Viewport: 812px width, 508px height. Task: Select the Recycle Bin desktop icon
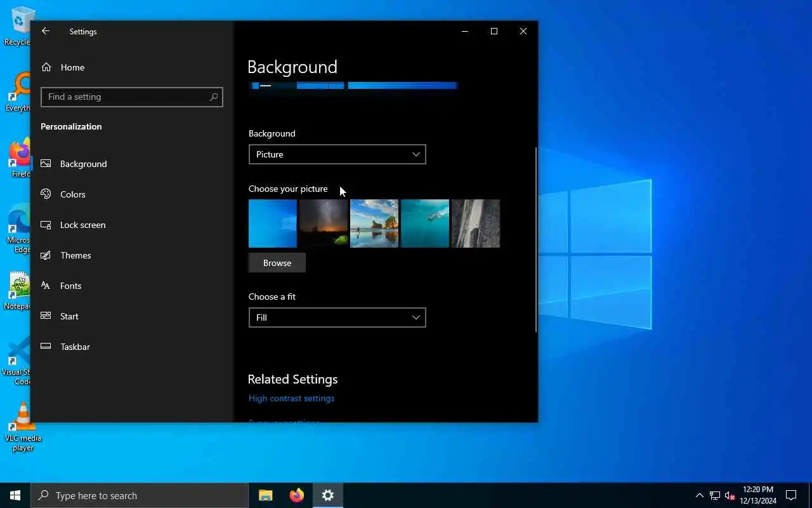coord(19,26)
